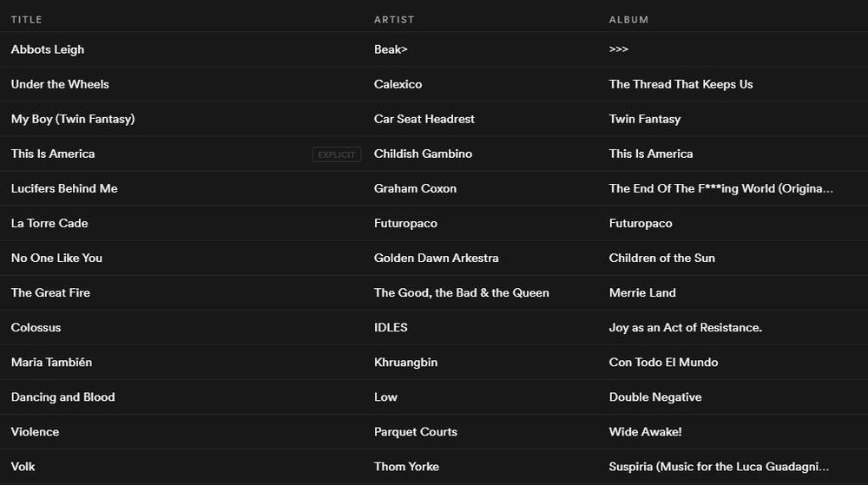Viewport: 868px width, 485px height.
Task: Open the Childish Gambino artist page
Action: pyautogui.click(x=423, y=154)
